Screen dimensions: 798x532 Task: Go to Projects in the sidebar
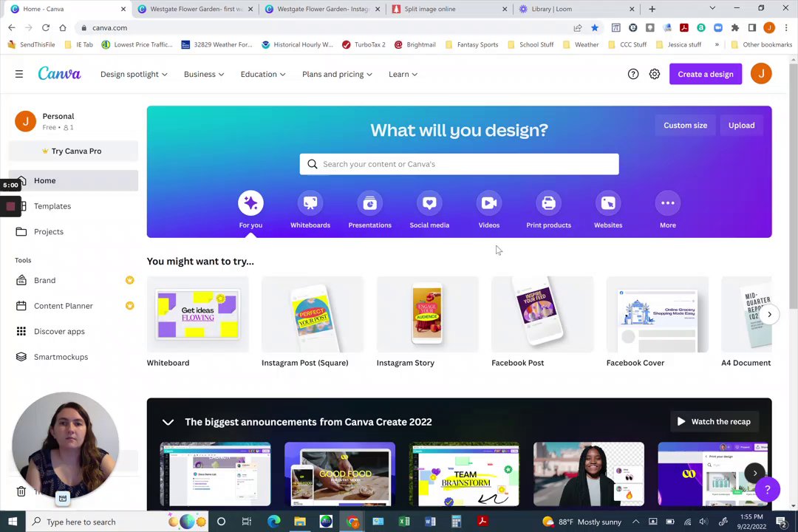[73, 231]
